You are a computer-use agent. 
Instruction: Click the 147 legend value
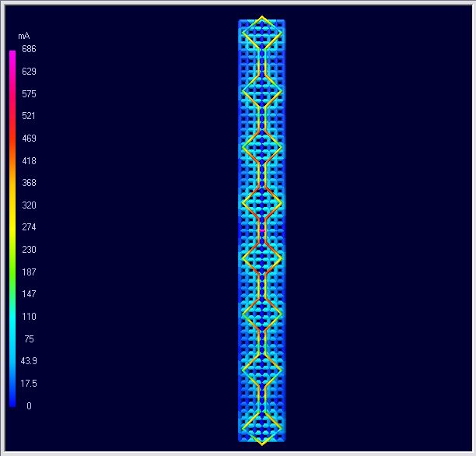[29, 294]
